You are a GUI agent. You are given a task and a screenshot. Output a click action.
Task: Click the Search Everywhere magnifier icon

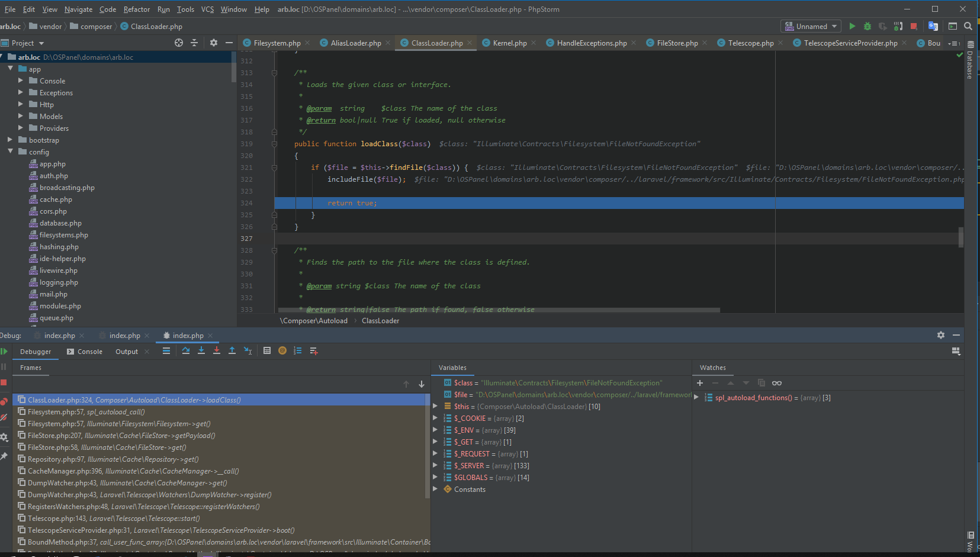(968, 27)
